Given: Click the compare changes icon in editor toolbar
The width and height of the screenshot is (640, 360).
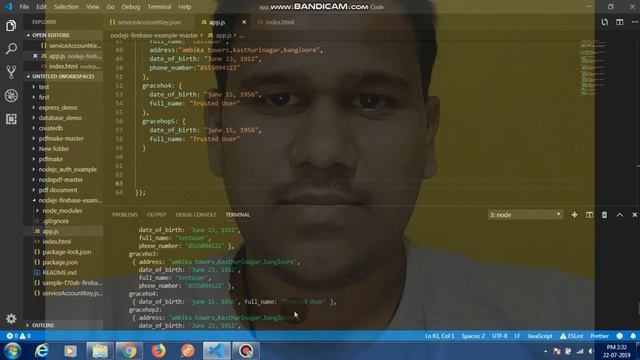Looking at the screenshot, I should (604, 22).
